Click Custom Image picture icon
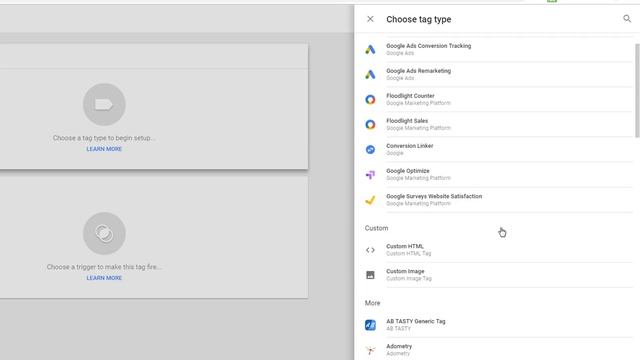This screenshot has width=640, height=360. point(370,275)
